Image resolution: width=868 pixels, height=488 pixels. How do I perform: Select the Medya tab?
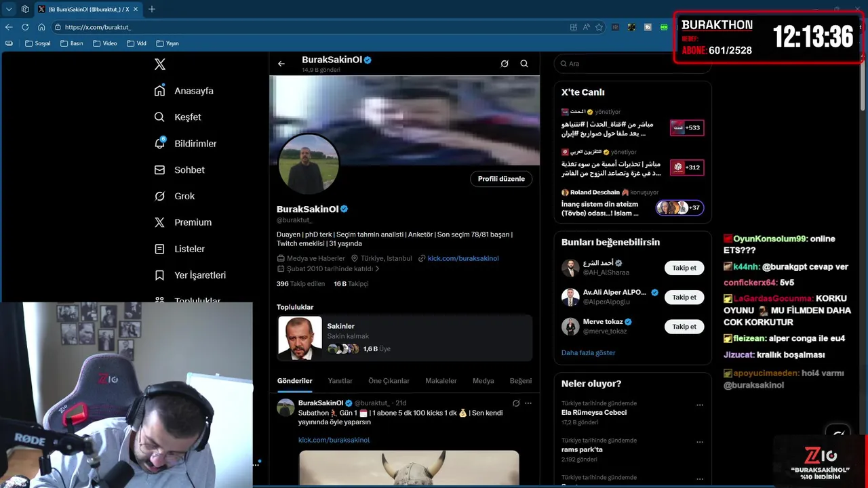tap(484, 381)
